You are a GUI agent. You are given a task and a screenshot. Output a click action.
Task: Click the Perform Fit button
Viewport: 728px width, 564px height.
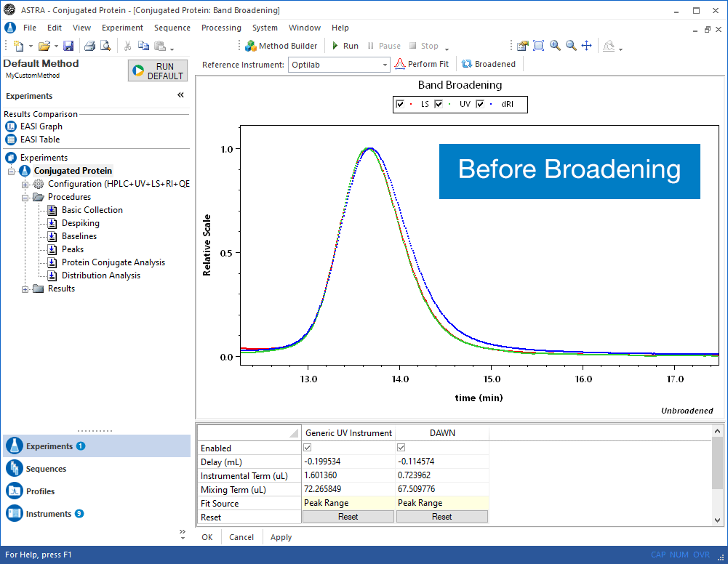(422, 64)
